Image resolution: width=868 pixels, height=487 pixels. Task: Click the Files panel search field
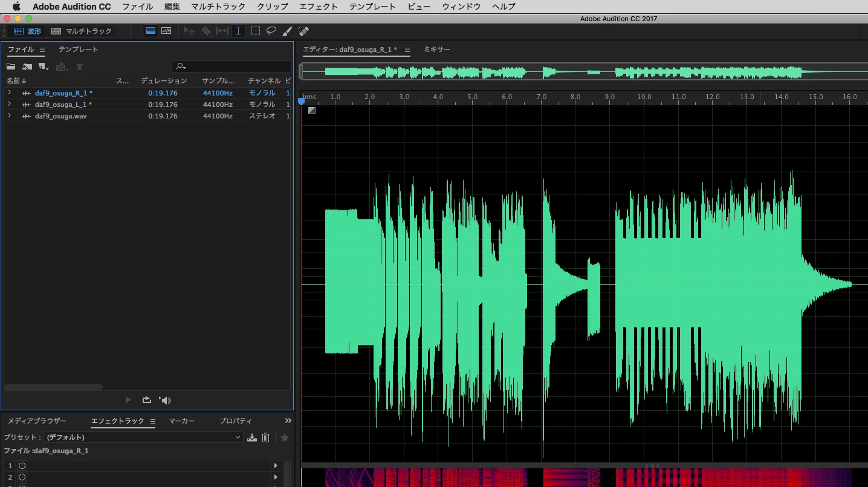(232, 66)
